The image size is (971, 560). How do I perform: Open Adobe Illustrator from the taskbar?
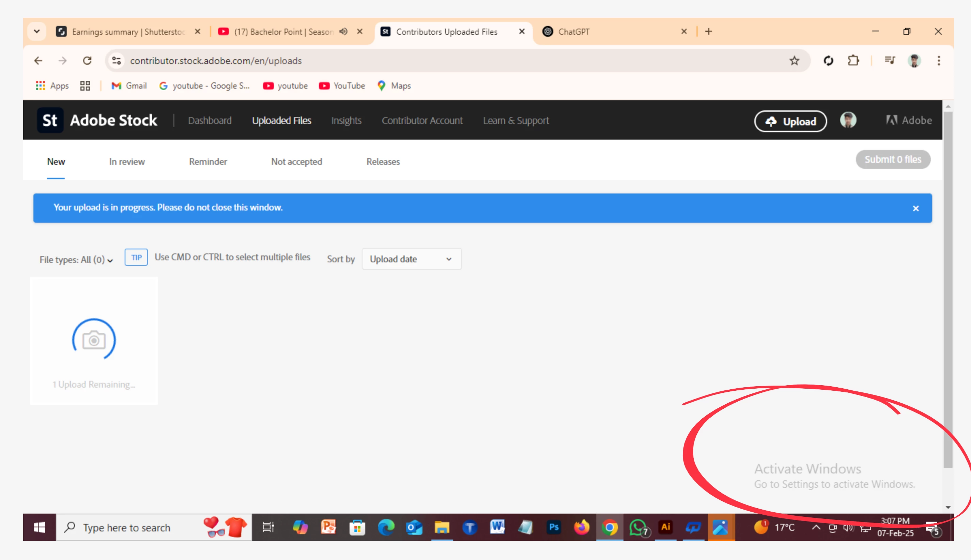pos(665,527)
